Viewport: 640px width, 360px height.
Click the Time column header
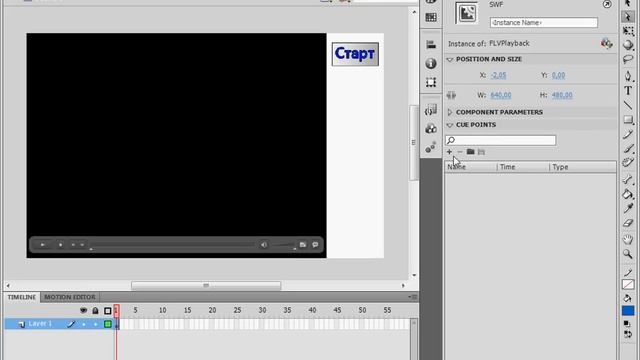[x=523, y=167]
